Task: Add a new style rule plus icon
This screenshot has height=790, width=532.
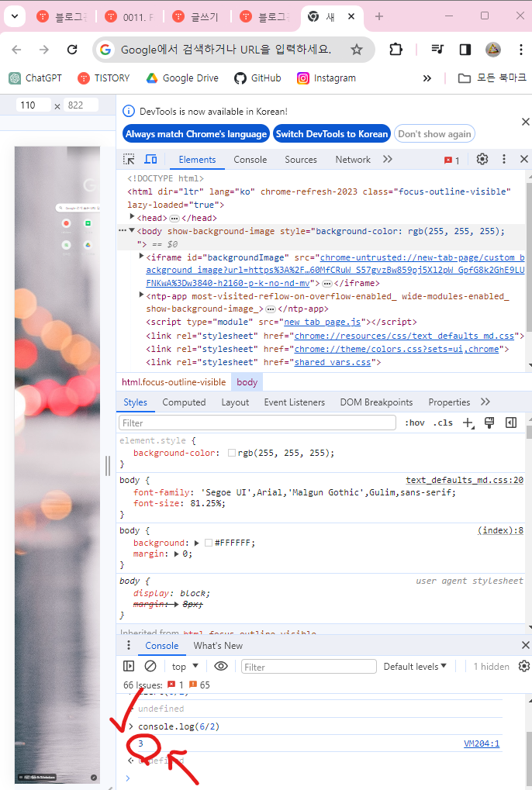Action: 468,423
